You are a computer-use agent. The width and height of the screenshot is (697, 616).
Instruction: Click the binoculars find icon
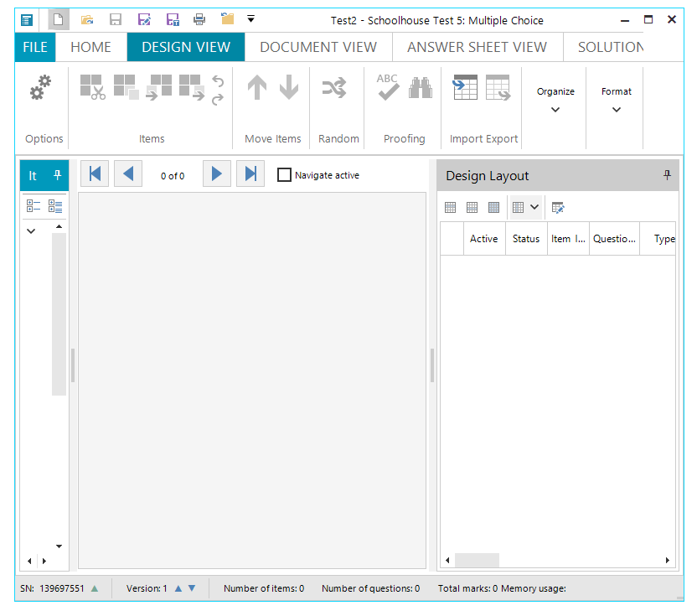(421, 87)
